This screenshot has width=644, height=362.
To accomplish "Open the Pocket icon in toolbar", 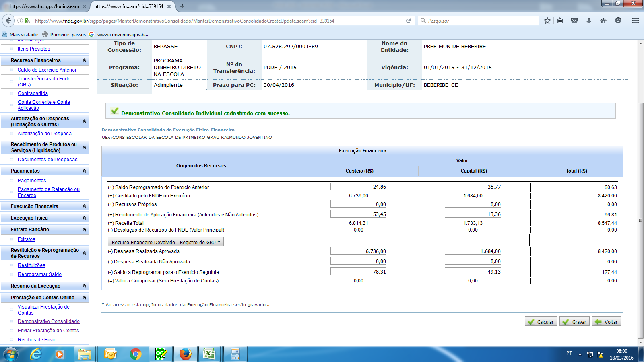I will coord(574,21).
